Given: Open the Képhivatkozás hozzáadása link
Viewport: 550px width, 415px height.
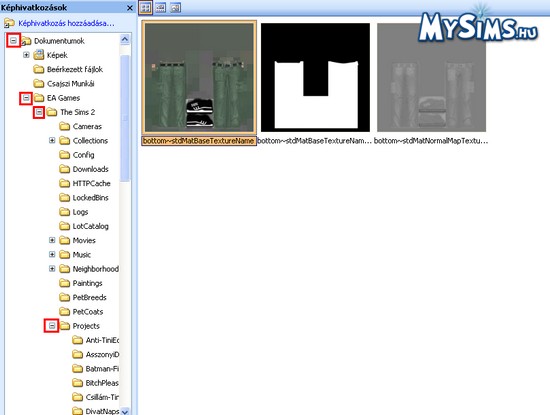Looking at the screenshot, I should [x=66, y=24].
